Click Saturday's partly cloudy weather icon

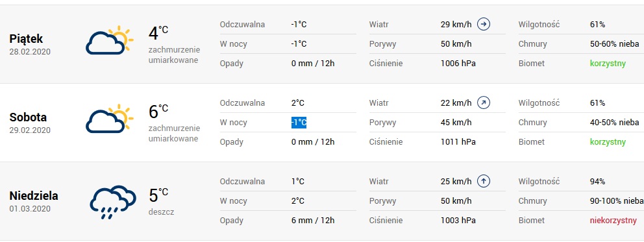[110, 119]
